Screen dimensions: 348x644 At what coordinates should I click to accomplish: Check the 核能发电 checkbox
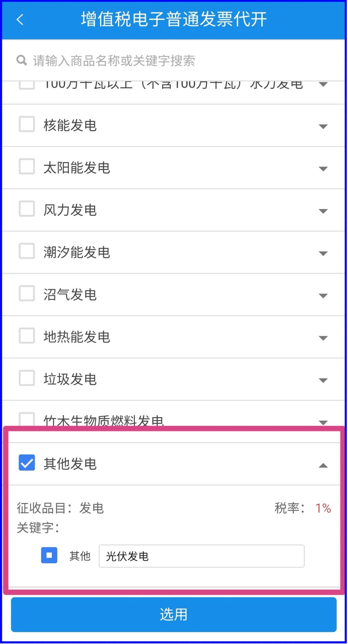(27, 125)
